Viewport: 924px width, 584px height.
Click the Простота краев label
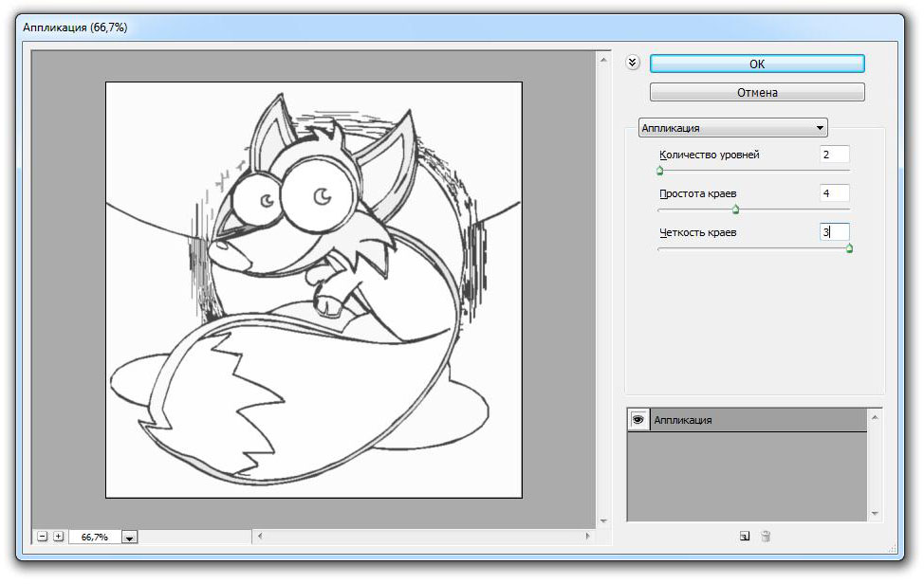point(697,193)
